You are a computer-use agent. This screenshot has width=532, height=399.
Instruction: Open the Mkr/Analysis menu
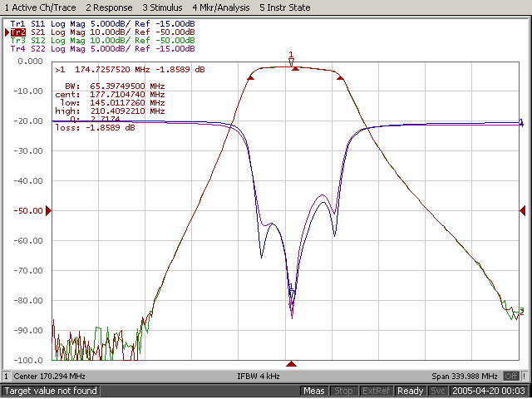point(222,7)
